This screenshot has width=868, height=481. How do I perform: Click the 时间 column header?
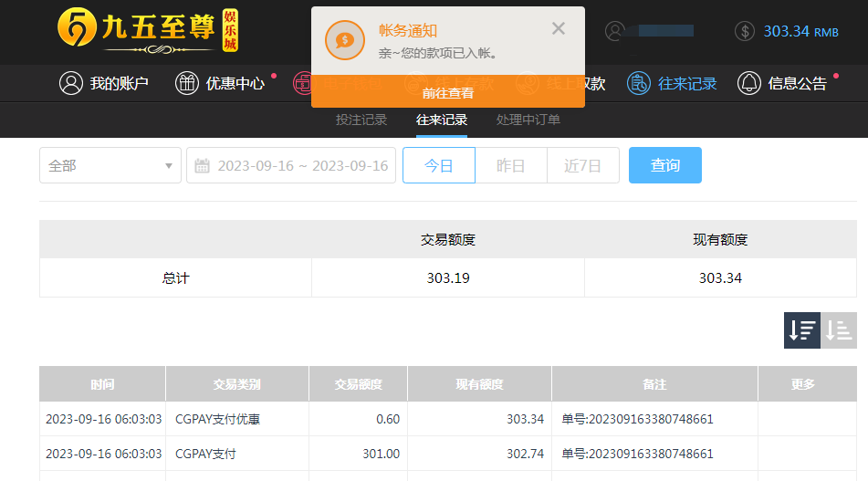click(102, 383)
